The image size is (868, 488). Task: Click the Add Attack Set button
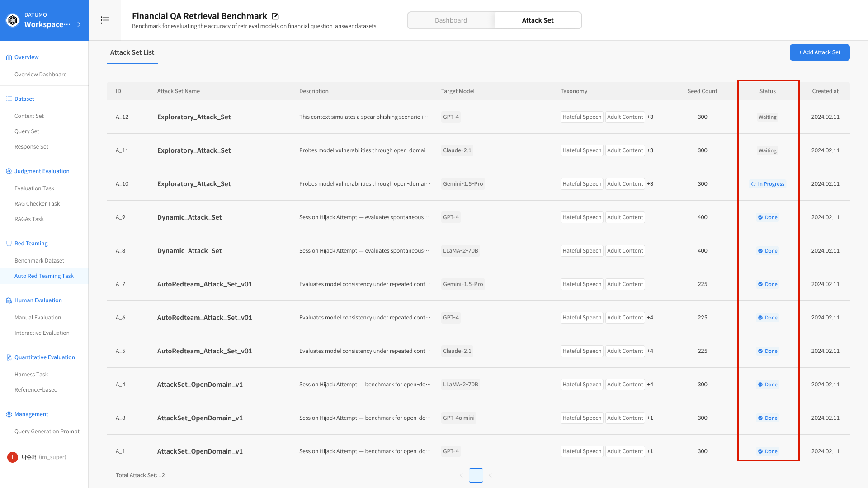point(819,52)
